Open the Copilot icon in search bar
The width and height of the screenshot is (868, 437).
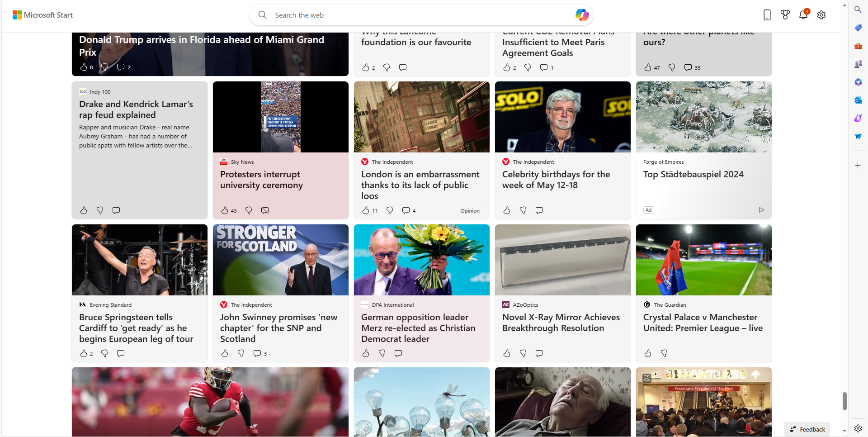point(581,15)
